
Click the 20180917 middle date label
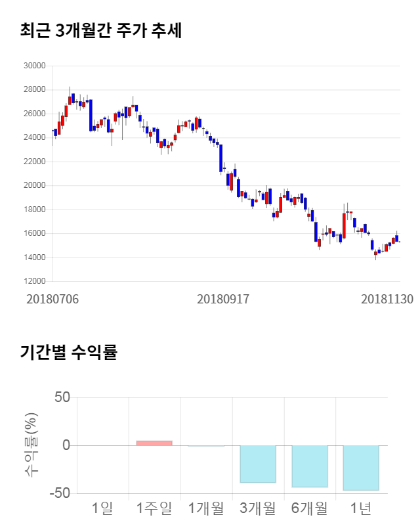(223, 299)
